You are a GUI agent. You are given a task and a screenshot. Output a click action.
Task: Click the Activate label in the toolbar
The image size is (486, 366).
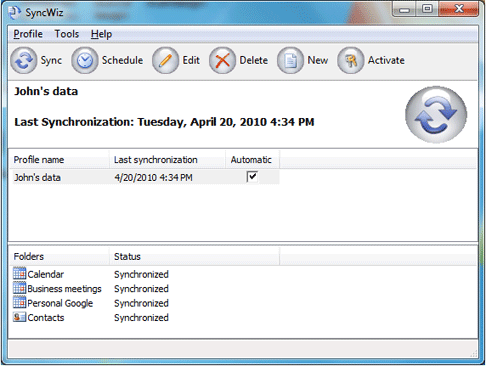386,60
